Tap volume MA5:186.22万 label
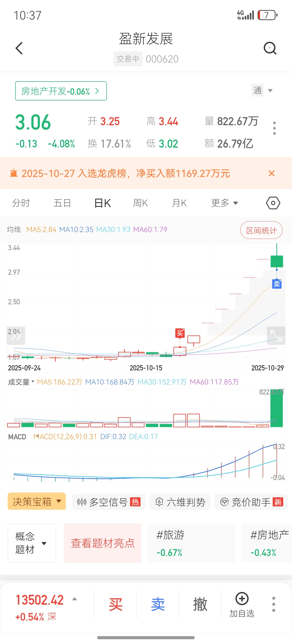 [59, 382]
